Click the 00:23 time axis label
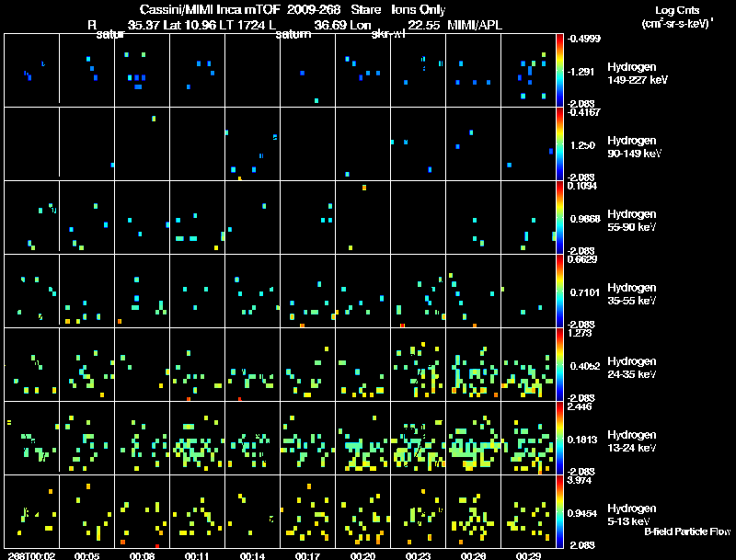 419,555
